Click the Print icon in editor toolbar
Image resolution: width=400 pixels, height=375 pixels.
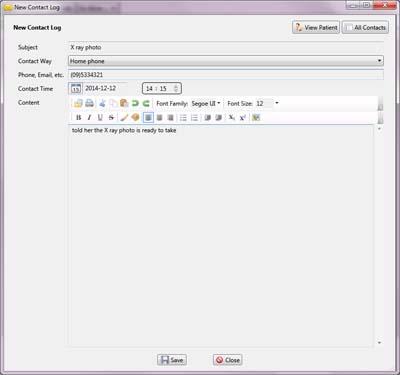click(x=89, y=104)
